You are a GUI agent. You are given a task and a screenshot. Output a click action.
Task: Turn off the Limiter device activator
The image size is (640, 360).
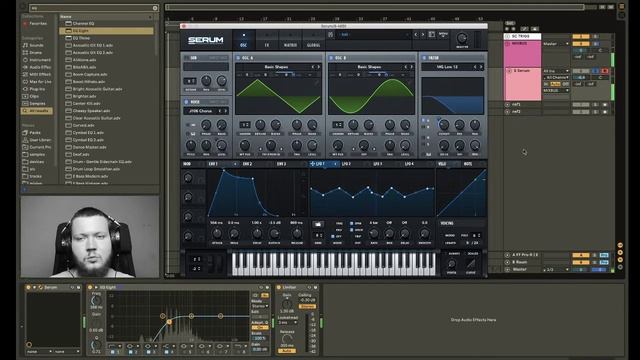[x=279, y=287]
